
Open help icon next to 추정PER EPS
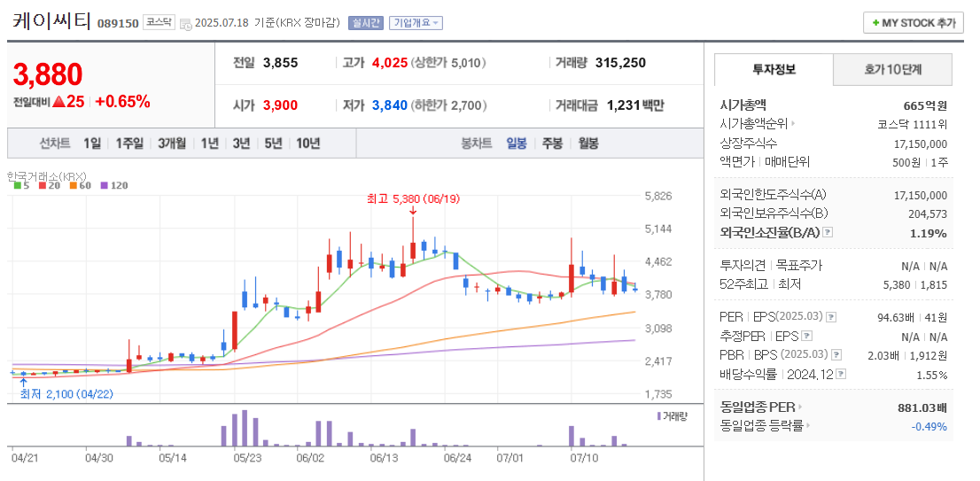click(807, 336)
